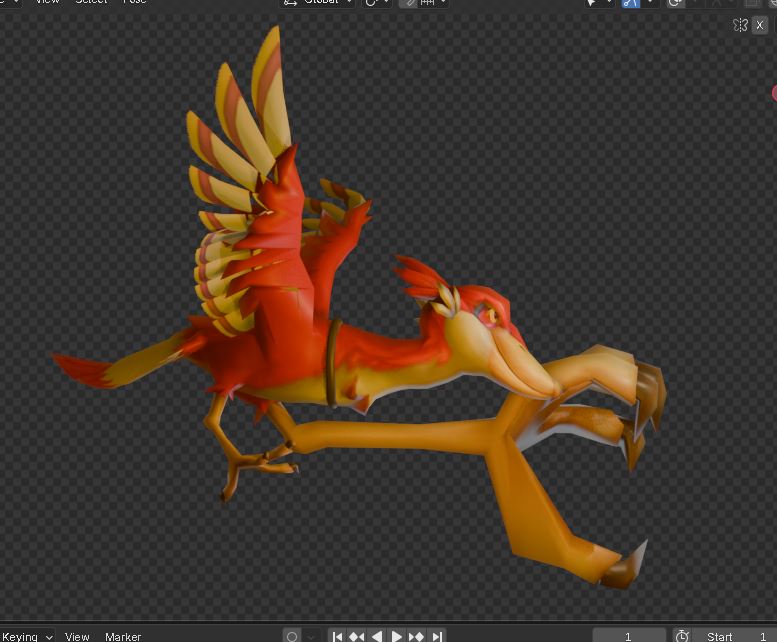This screenshot has height=642, width=777.
Task: Toggle auto keying record button
Action: click(292, 636)
